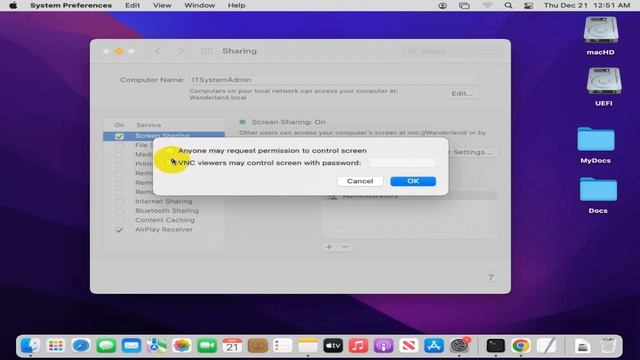Select Content Caching in service list
Screen dimensions: 640x360
tap(165, 220)
